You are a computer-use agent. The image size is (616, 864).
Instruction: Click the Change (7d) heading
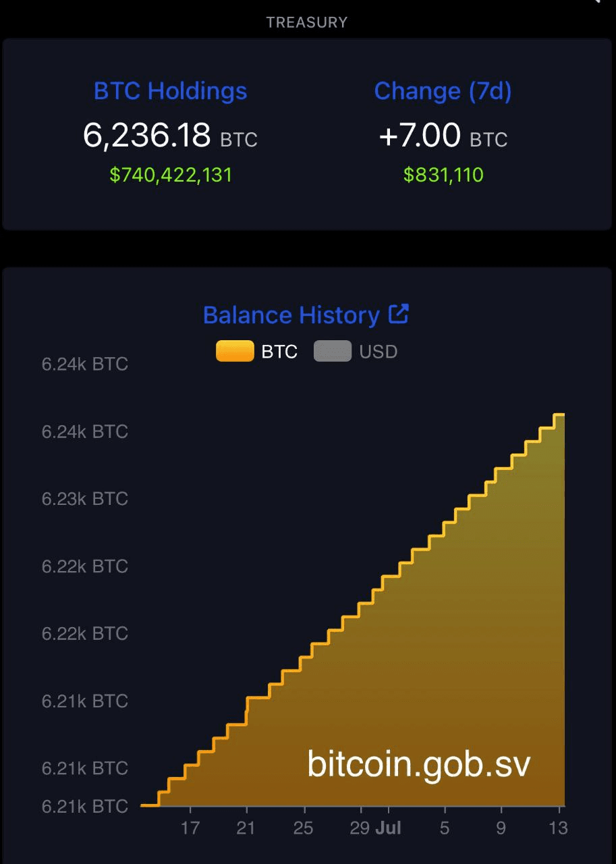coord(443,91)
